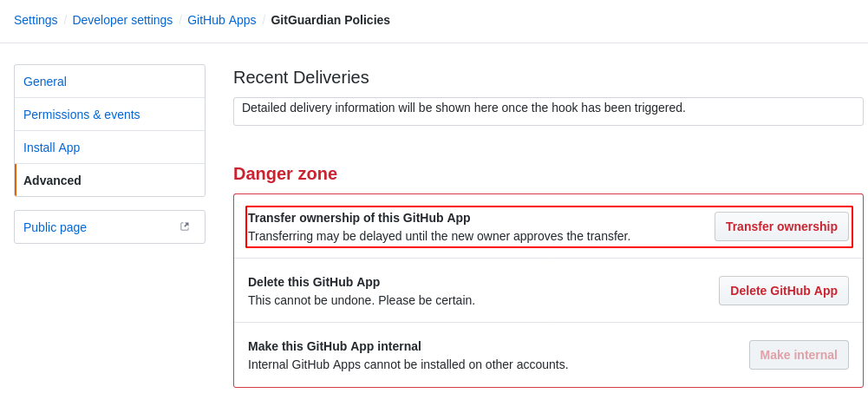Click the Delete GitHub App button
868x413 pixels.
(783, 291)
